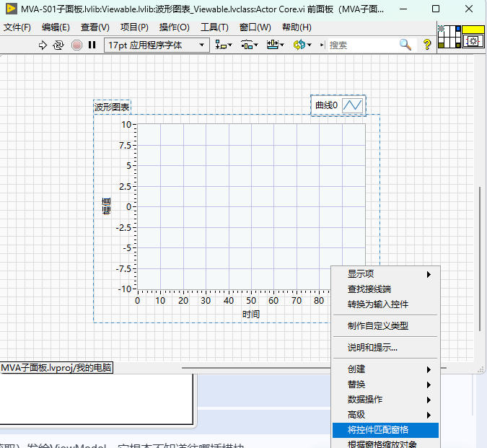This screenshot has width=487, height=448.
Task: Open the Align Objects tool
Action: pos(224,45)
